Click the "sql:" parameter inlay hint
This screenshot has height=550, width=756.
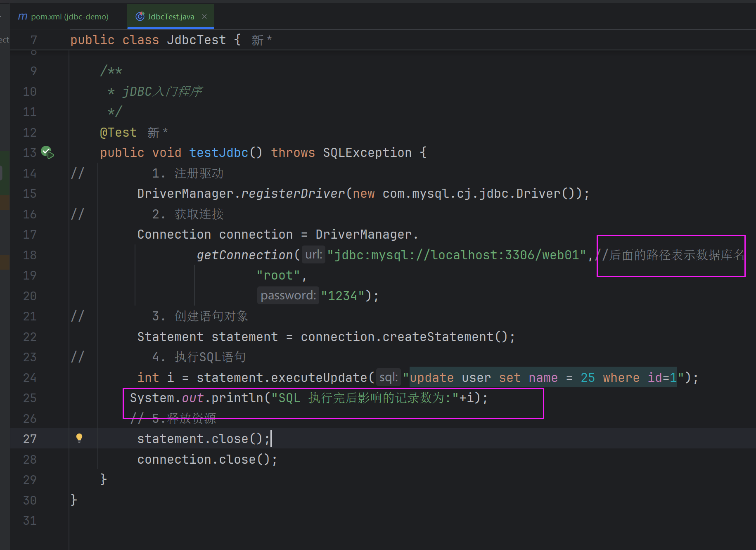[388, 377]
